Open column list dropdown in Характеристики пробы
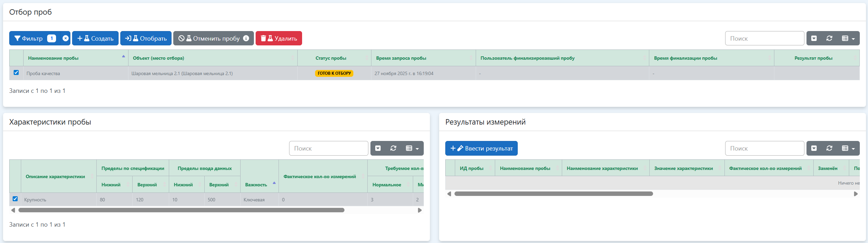Image resolution: width=868 pixels, height=243 pixels. 412,148
